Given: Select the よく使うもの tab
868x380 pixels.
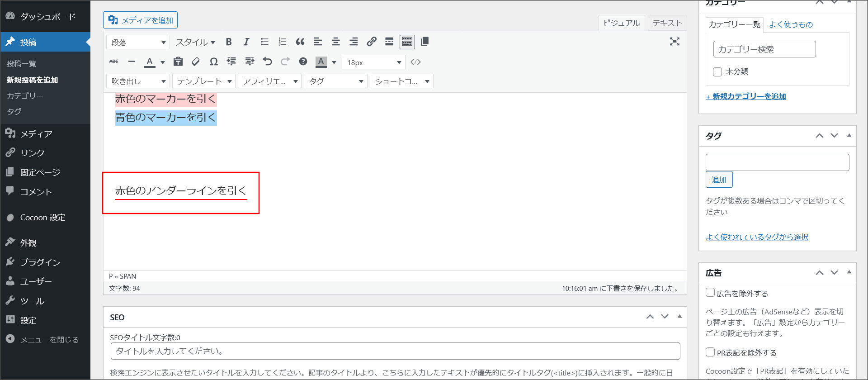Looking at the screenshot, I should (x=791, y=24).
